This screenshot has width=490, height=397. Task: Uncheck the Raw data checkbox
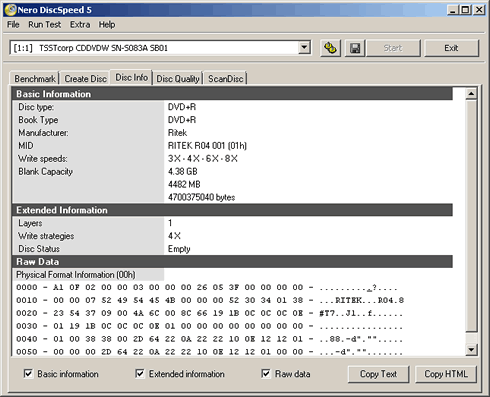[x=266, y=374]
